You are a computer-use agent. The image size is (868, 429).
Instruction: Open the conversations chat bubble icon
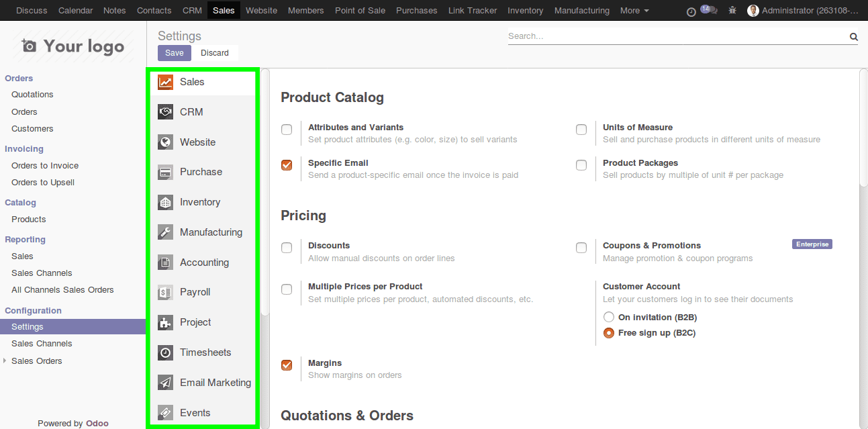(x=709, y=10)
